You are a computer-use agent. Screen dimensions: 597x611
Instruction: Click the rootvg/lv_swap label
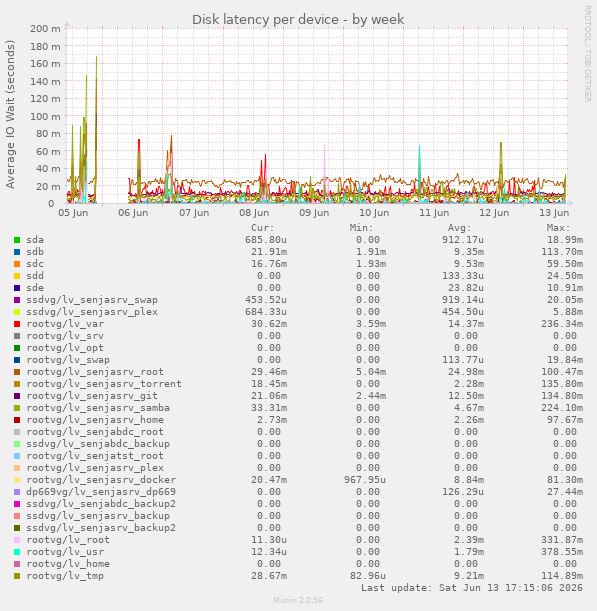68,360
